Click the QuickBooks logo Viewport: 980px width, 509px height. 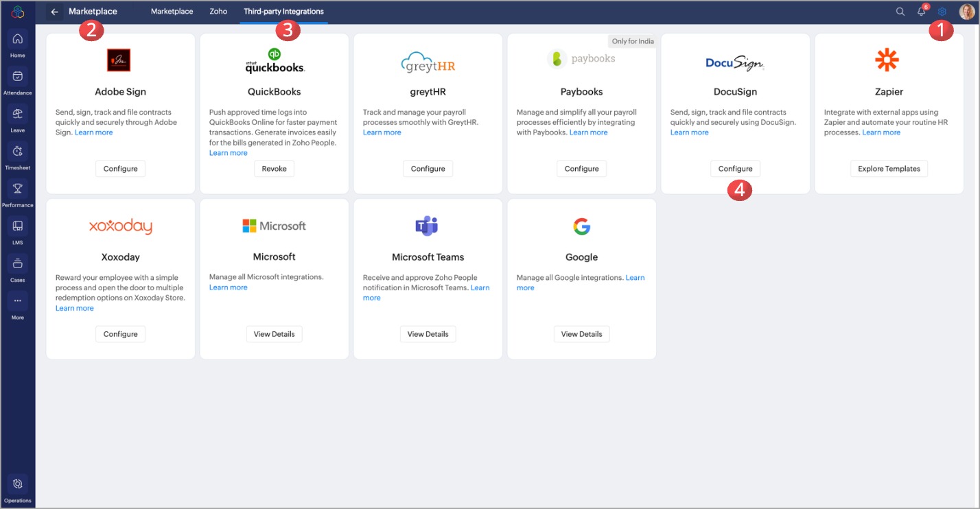pos(275,60)
